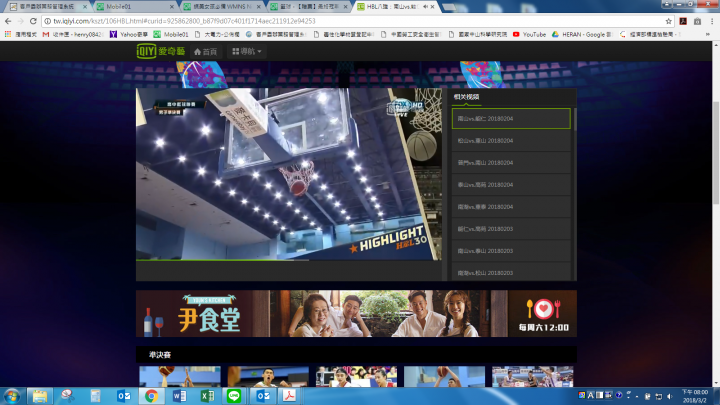The width and height of the screenshot is (720, 405).
Task: Open 準決賽 thumbnail showing cheering girls
Action: (x=356, y=377)
